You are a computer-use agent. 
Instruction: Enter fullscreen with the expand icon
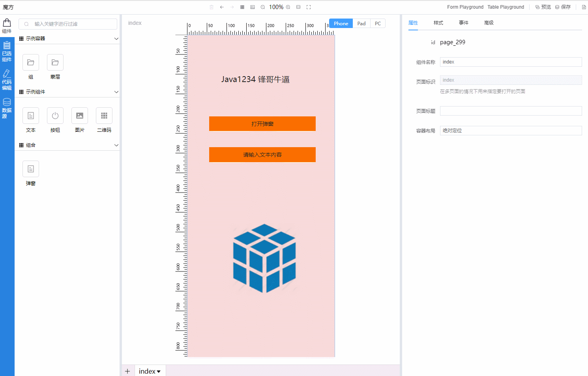[x=309, y=7]
